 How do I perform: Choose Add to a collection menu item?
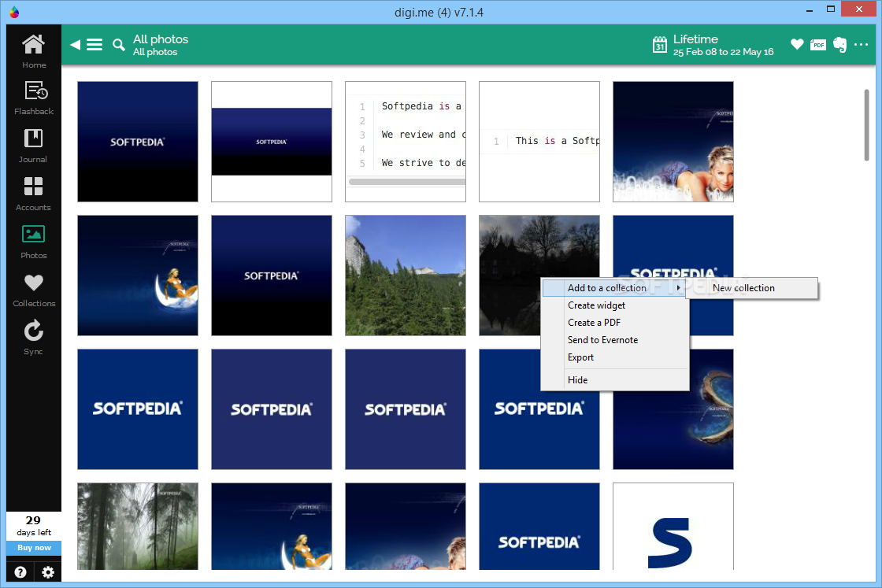click(613, 288)
